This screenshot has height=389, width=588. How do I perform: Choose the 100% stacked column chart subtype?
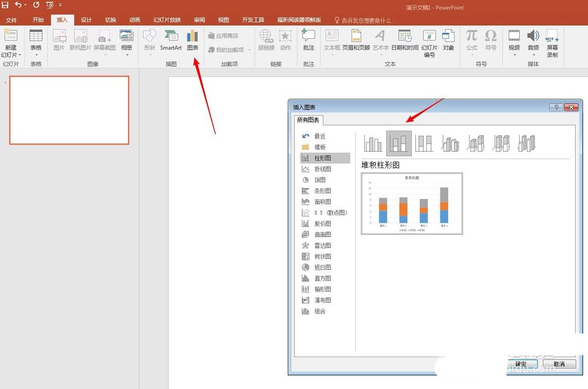click(x=424, y=143)
